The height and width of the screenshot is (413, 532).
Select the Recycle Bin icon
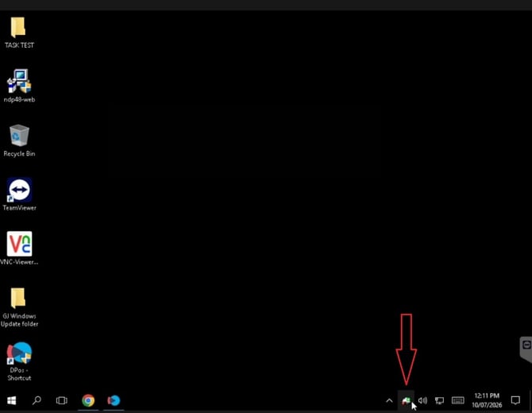[19, 141]
